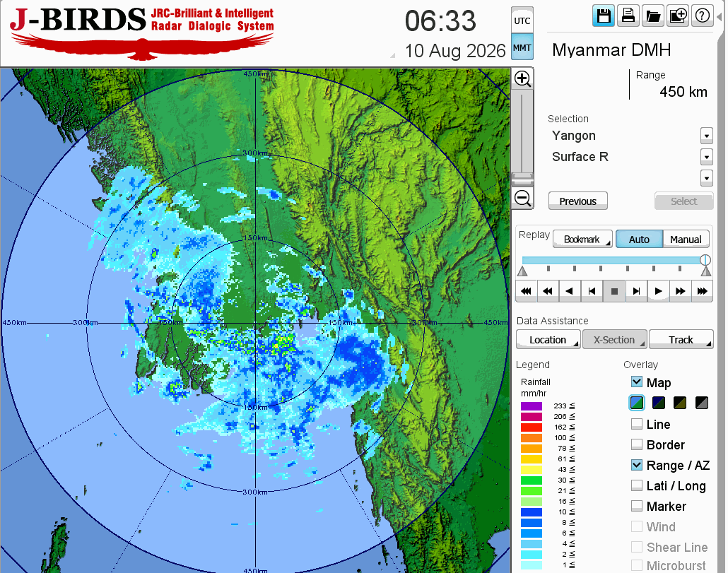Select the dark blue map style swatch
Screen dimensions: 728x573
coord(658,403)
